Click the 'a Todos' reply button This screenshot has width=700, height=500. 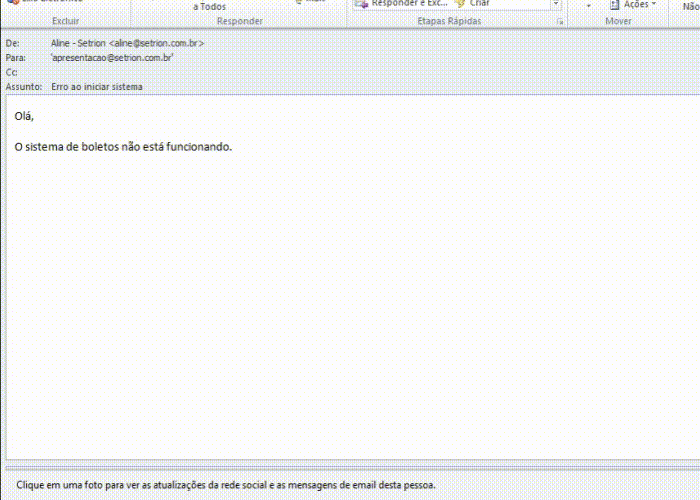coord(209,7)
